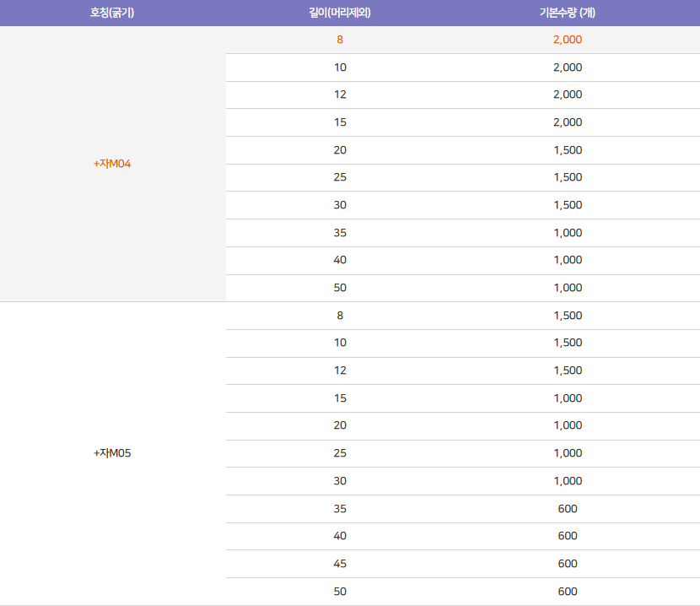Click the 길이(머리제외) column header
This screenshot has height=606, width=700.
pyautogui.click(x=340, y=13)
